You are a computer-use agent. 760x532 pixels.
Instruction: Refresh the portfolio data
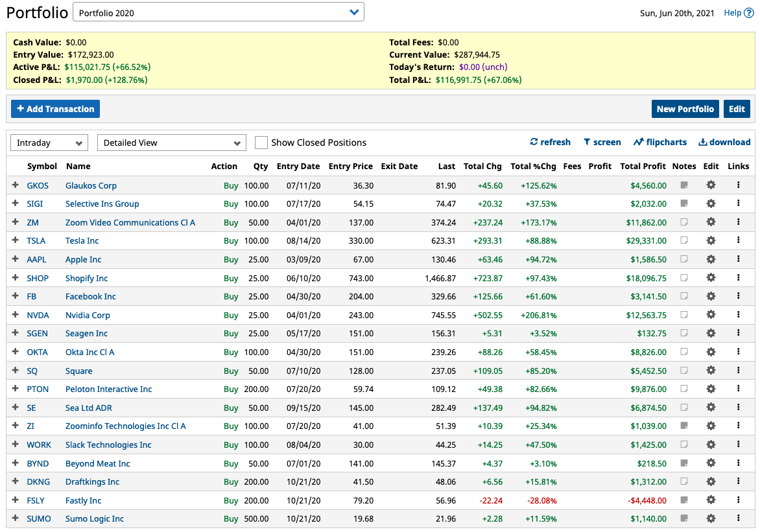550,142
